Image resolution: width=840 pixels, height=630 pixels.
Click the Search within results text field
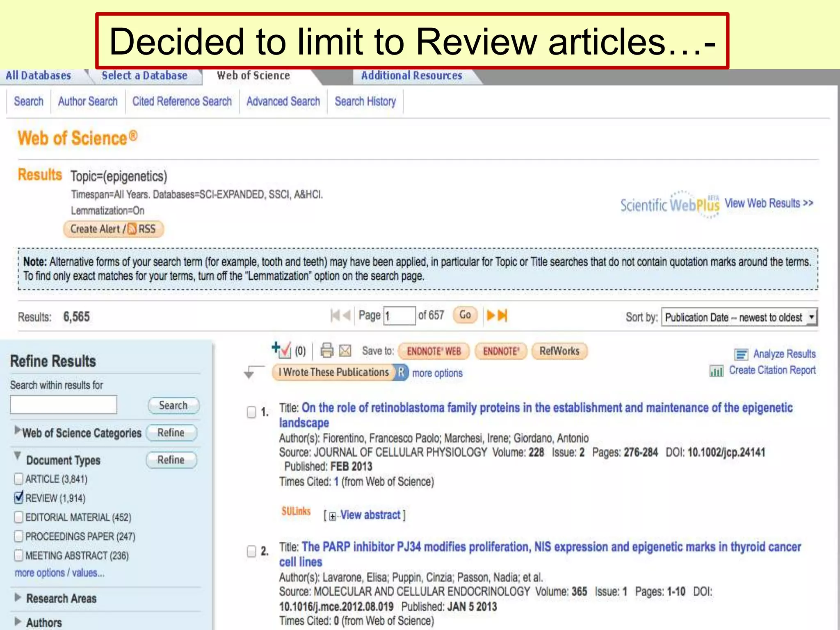coord(64,405)
